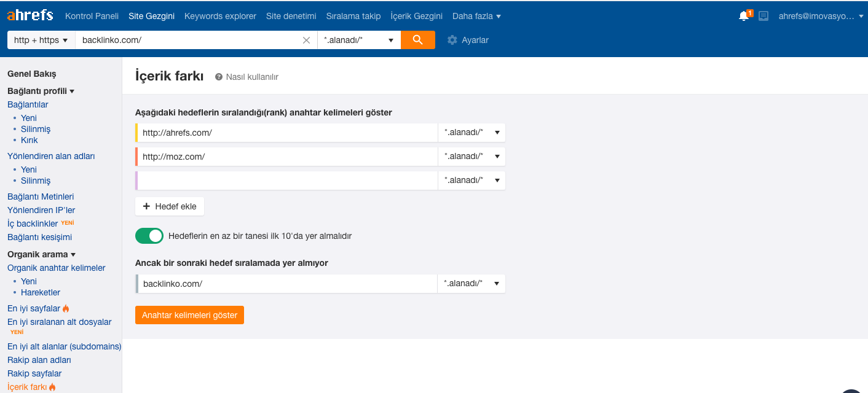Open Rakip sayfalar
The height and width of the screenshot is (393, 868).
[x=34, y=373]
